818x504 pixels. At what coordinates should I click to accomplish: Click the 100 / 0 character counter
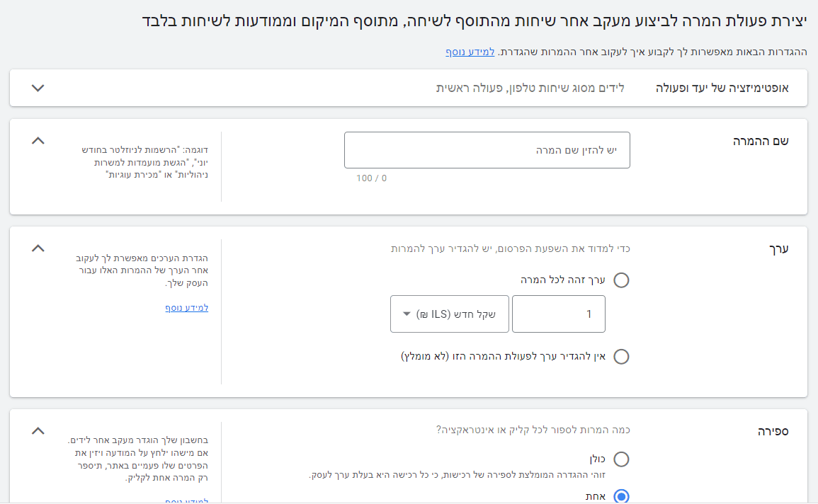click(371, 178)
